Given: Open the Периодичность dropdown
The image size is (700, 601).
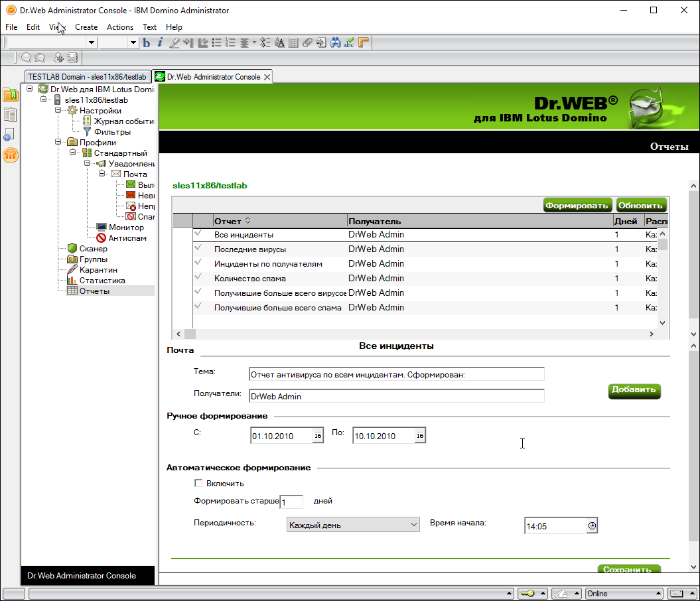Looking at the screenshot, I should click(x=353, y=525).
